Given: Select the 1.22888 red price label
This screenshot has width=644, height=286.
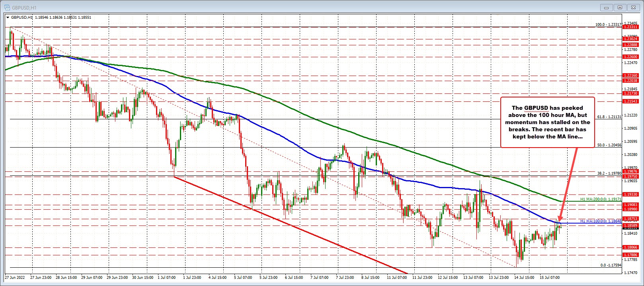Looking at the screenshot, I should click(630, 45).
